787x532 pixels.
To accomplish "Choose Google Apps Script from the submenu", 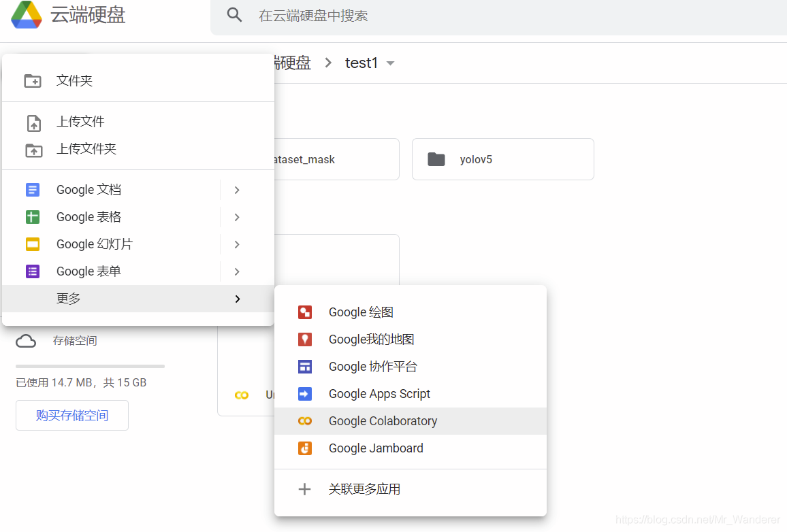I will [410, 394].
